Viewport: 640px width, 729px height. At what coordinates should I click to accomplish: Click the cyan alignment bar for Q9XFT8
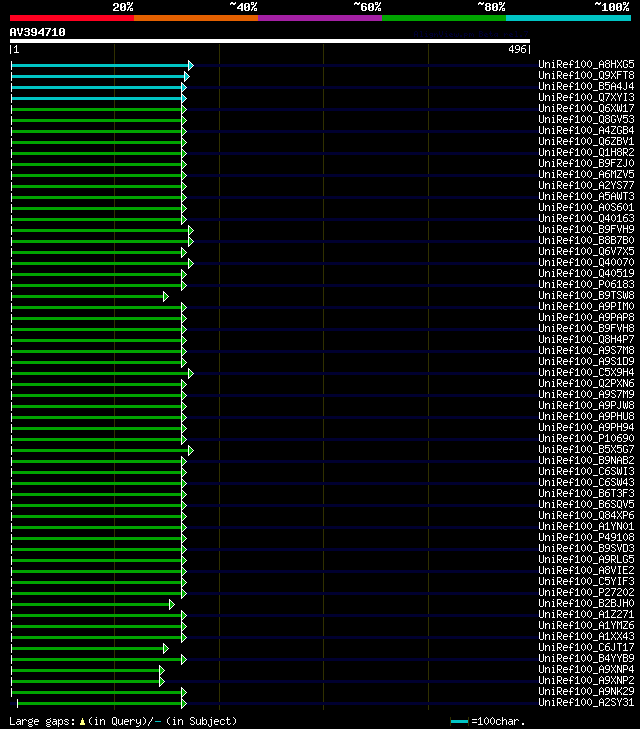(x=98, y=76)
